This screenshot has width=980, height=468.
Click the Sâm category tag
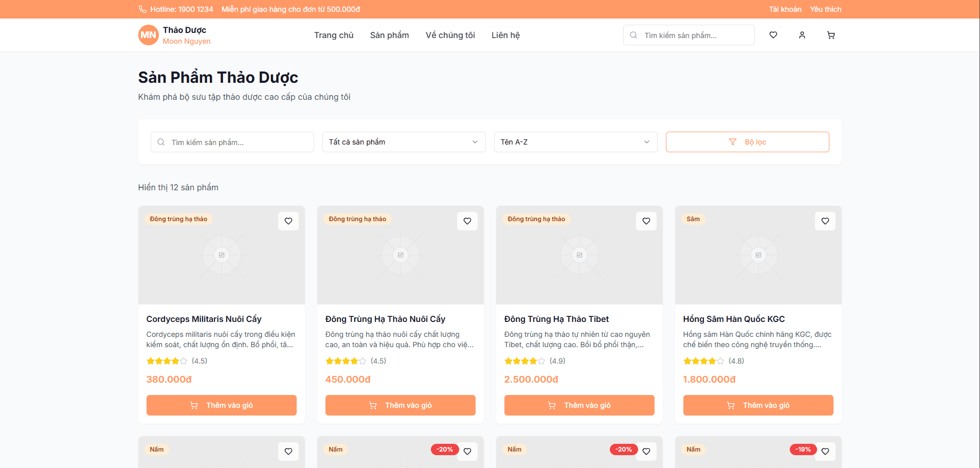(x=693, y=219)
